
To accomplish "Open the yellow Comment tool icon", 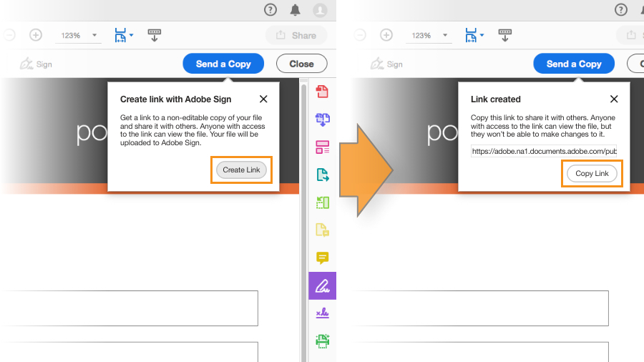I will [x=322, y=258].
